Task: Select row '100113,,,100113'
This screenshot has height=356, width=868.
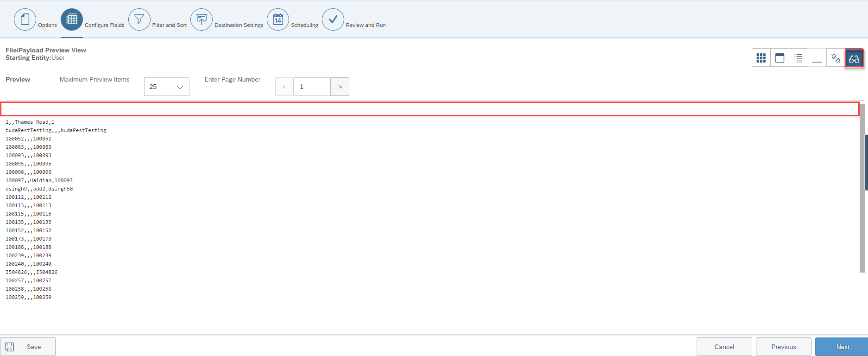Action: [29, 205]
